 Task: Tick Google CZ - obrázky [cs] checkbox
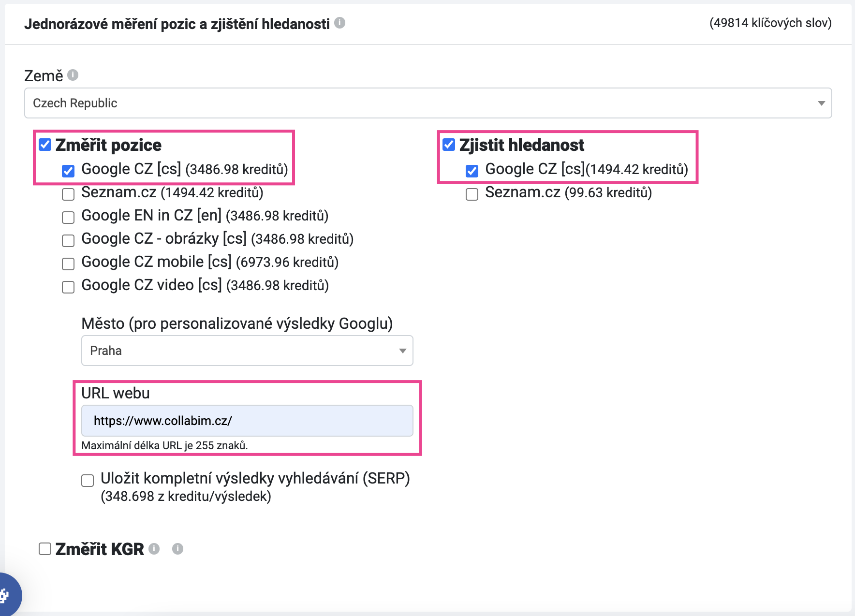(68, 241)
